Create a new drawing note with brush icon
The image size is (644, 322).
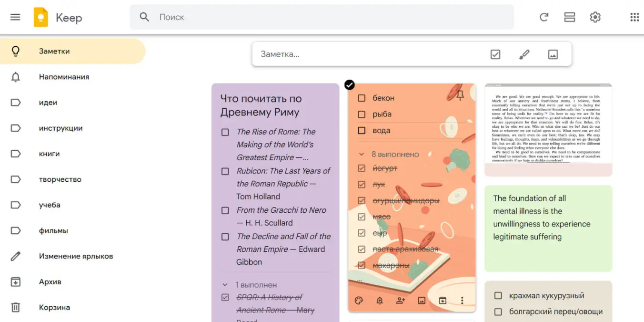point(524,54)
